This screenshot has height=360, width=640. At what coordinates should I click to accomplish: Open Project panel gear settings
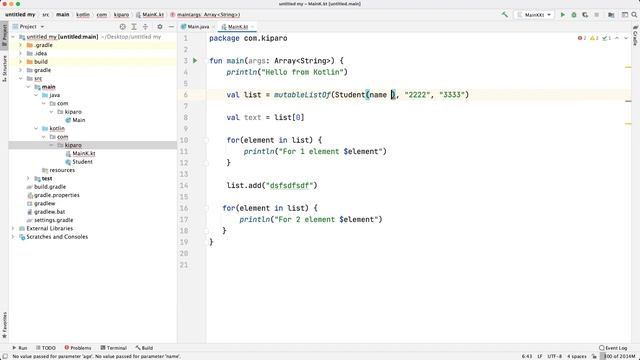[x=160, y=27]
